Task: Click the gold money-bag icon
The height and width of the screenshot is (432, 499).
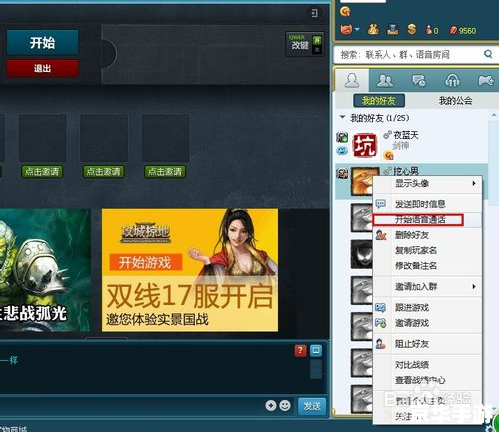Action: [x=373, y=30]
